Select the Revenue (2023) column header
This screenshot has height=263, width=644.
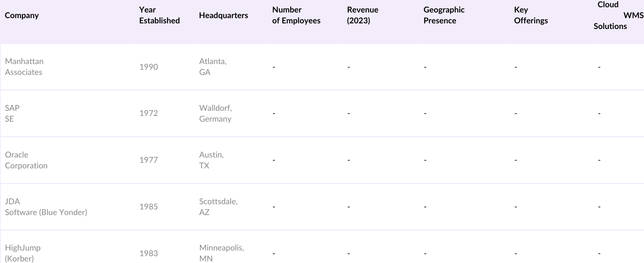tap(363, 15)
